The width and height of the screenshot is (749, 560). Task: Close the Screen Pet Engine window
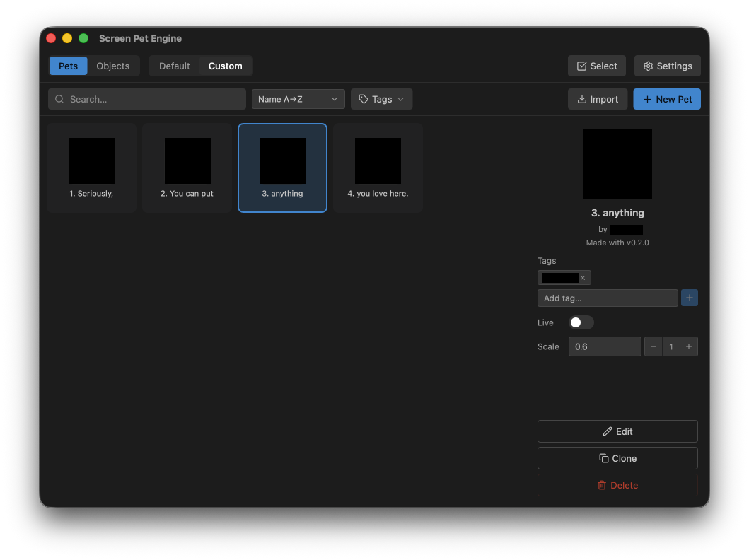point(51,38)
